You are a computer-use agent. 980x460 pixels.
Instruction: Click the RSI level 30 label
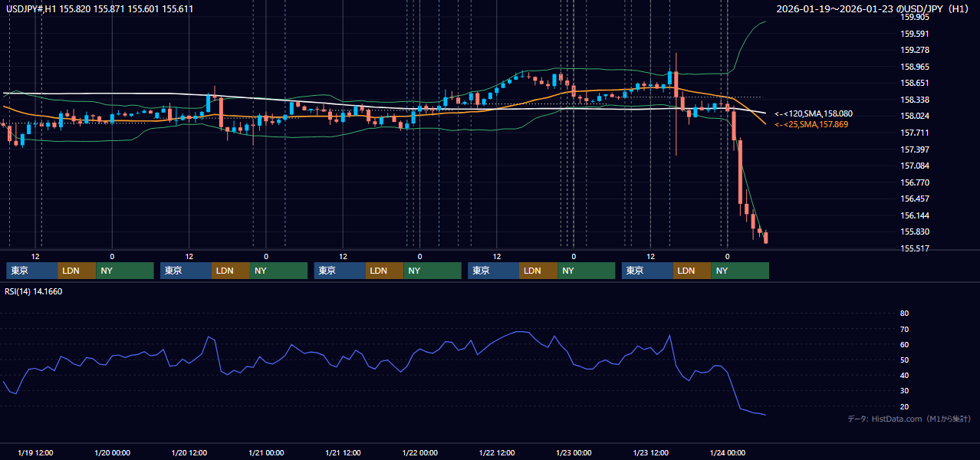pos(904,390)
